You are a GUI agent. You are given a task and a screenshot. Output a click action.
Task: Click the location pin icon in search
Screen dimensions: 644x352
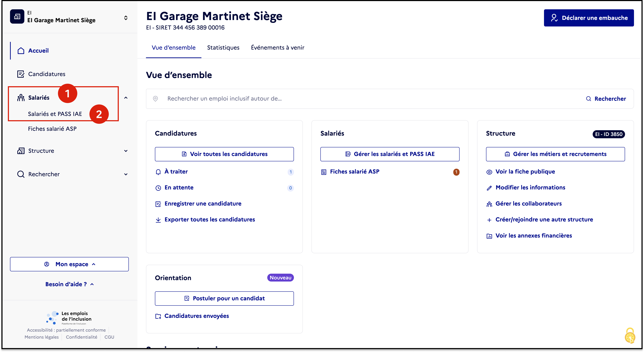(x=155, y=99)
